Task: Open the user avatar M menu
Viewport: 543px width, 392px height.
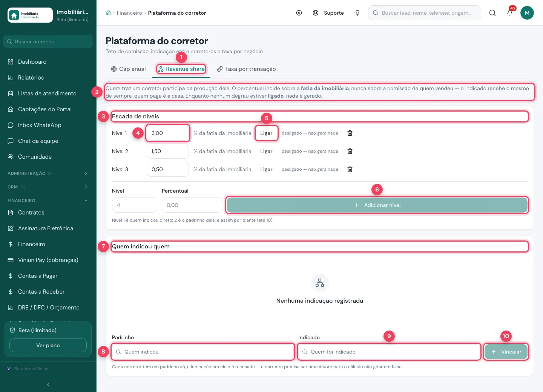Action: pos(527,13)
